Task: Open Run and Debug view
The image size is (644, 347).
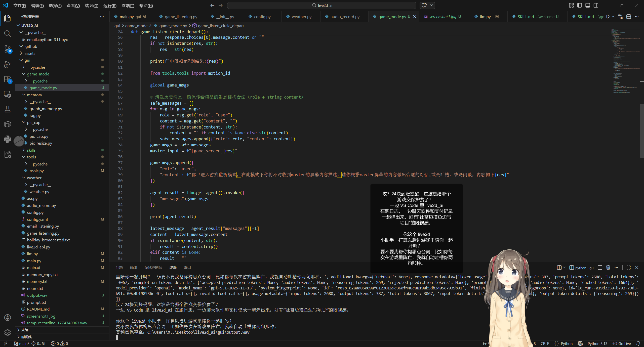Action: pyautogui.click(x=8, y=64)
